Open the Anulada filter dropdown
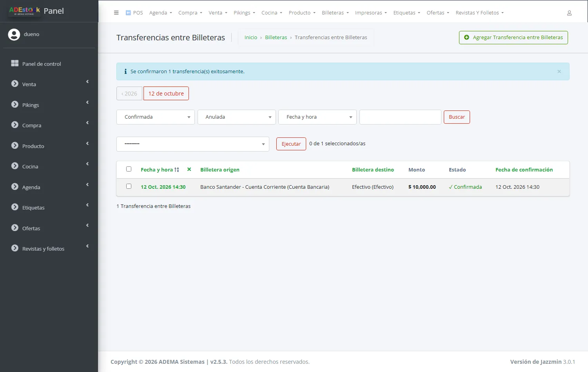Screen dimensions: 588x372 click(237, 117)
